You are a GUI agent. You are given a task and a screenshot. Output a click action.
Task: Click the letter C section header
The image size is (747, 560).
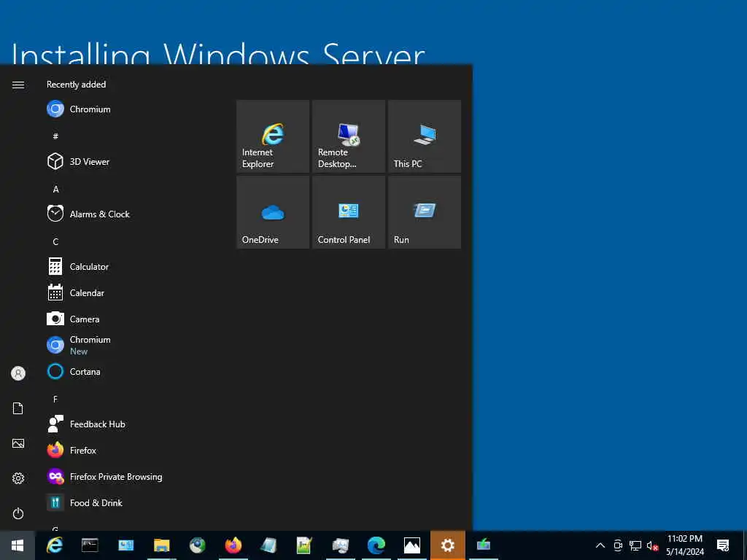[55, 241]
